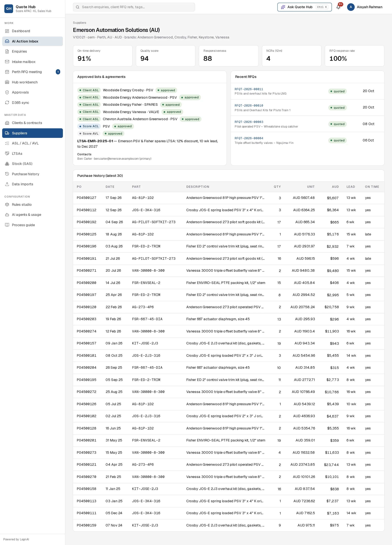Open Enquiries document icon
This screenshot has width=392, height=545.
click(x=7, y=51)
